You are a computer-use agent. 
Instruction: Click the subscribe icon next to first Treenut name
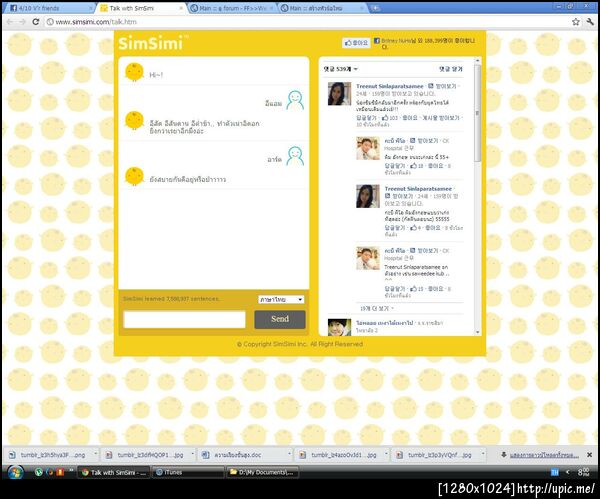[x=430, y=86]
